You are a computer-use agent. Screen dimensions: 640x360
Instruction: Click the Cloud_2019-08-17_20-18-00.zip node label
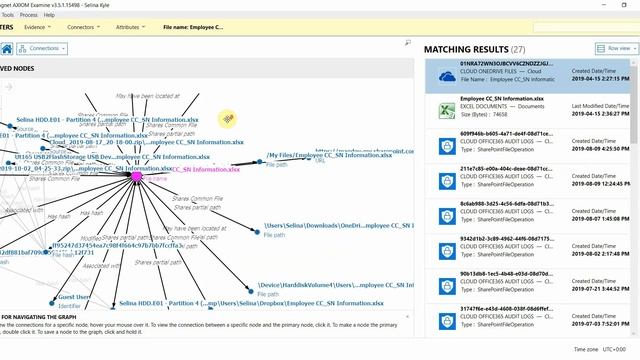147,142
